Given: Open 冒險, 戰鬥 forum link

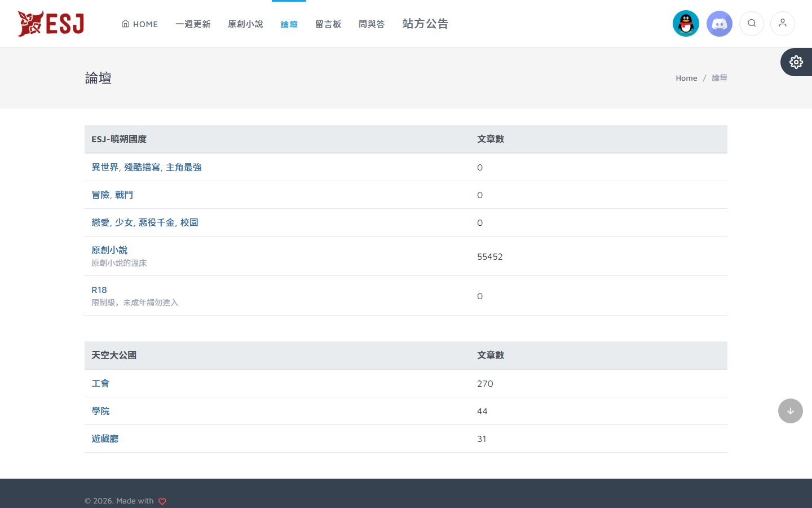Looking at the screenshot, I should click(112, 195).
